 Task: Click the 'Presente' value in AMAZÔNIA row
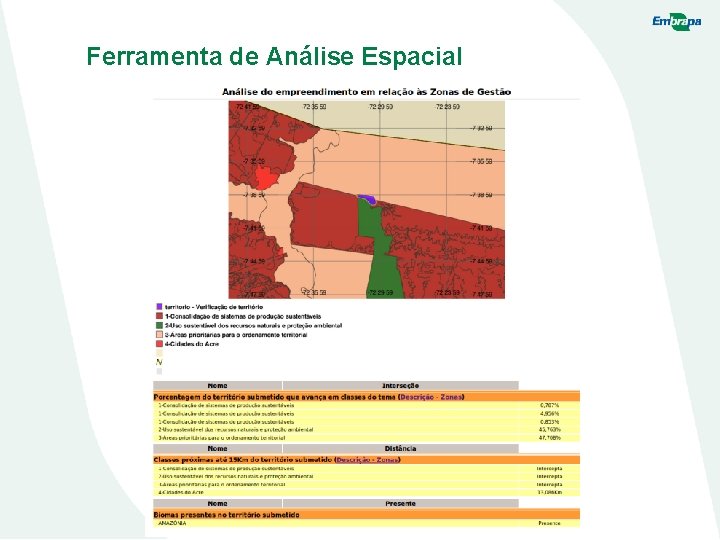pyautogui.click(x=549, y=523)
